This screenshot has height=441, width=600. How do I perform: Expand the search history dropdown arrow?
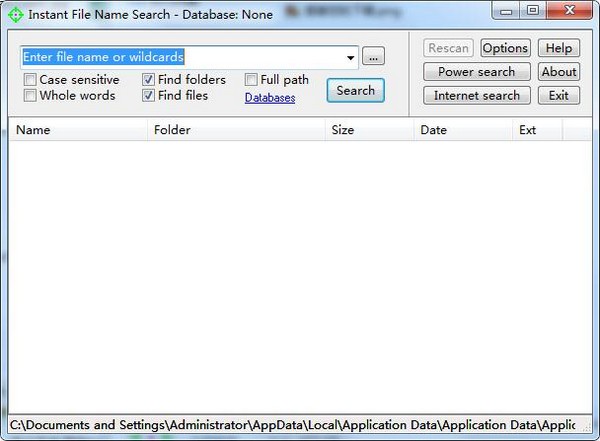click(351, 58)
